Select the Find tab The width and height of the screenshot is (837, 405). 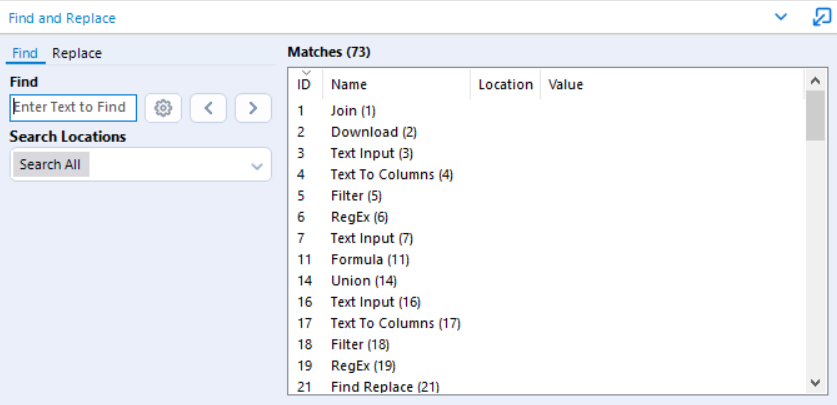coord(25,53)
